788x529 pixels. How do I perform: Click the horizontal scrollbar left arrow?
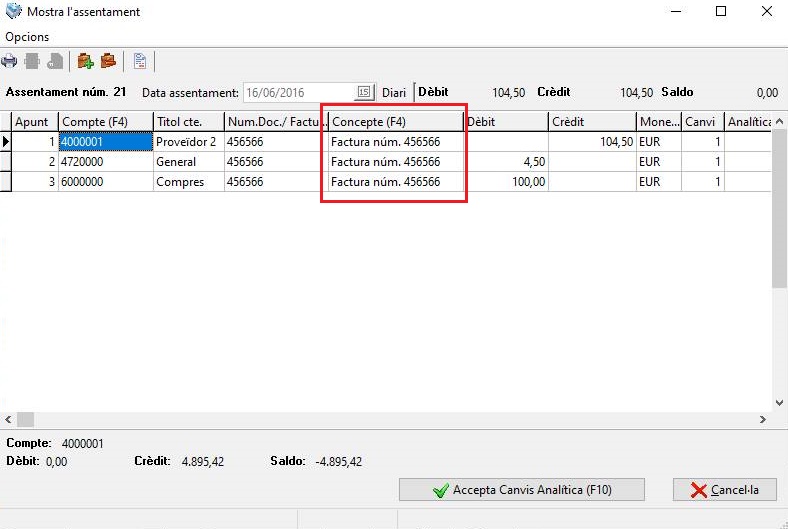(8, 419)
